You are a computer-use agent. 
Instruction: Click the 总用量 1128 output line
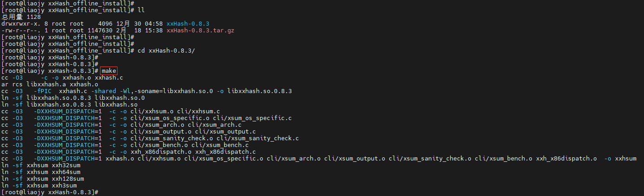click(18, 17)
